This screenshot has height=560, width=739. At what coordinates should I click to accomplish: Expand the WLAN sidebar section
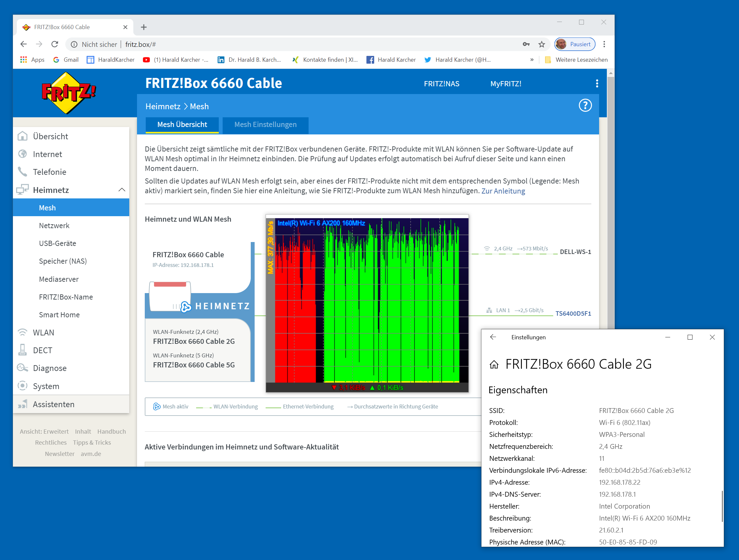43,333
